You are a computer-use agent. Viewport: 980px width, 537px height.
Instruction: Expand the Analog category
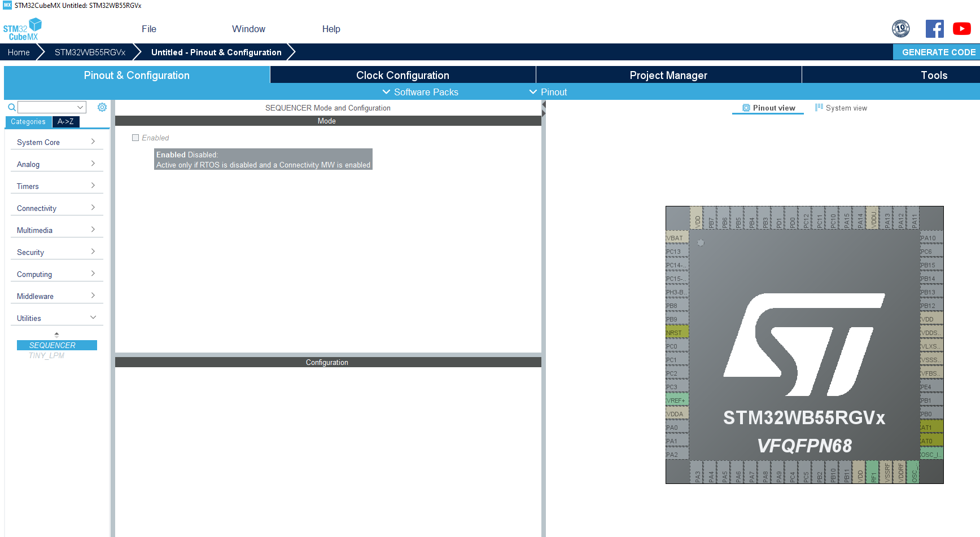point(56,164)
